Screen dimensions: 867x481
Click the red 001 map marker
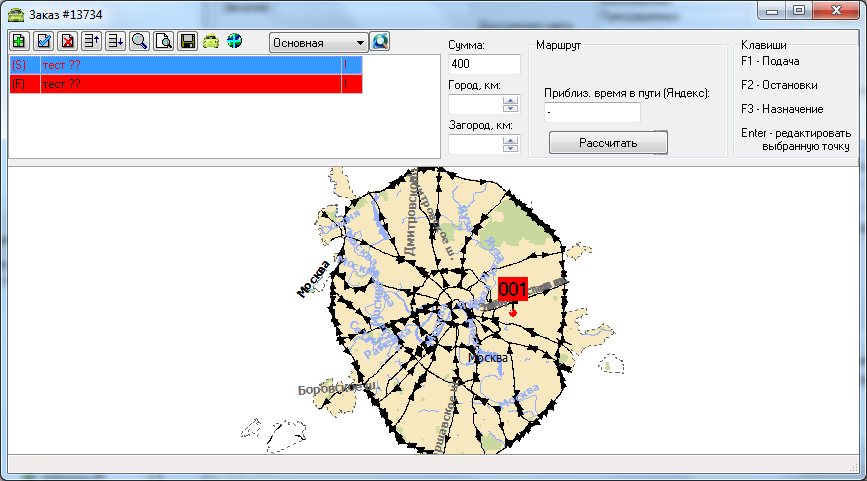(512, 290)
